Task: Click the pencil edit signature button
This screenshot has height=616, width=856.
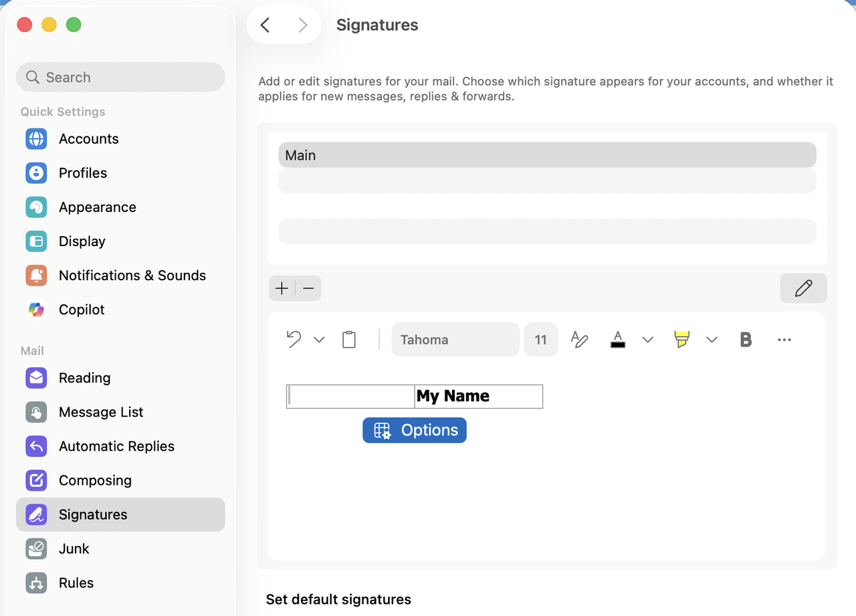Action: coord(803,288)
